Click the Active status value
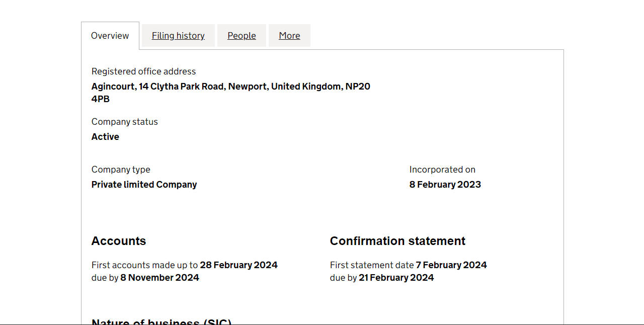 [105, 137]
